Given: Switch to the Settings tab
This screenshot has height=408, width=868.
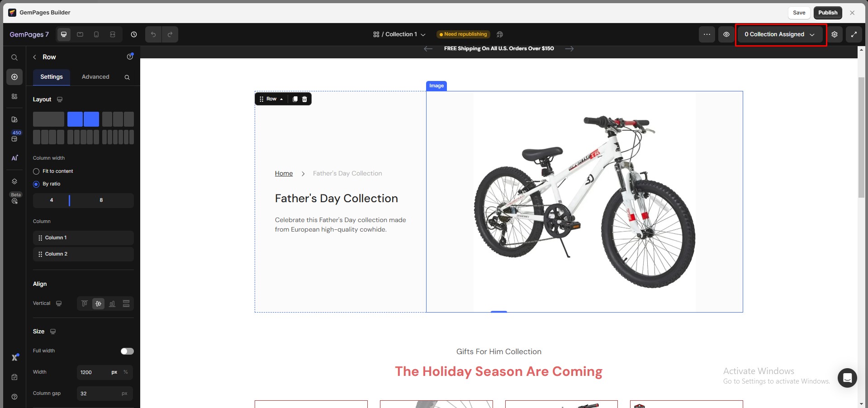Looking at the screenshot, I should [x=52, y=77].
